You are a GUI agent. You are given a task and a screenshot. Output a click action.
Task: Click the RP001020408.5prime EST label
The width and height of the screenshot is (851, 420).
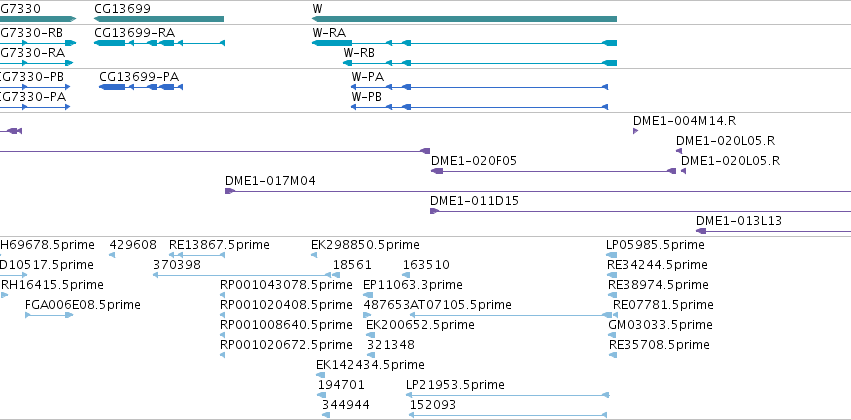point(287,305)
